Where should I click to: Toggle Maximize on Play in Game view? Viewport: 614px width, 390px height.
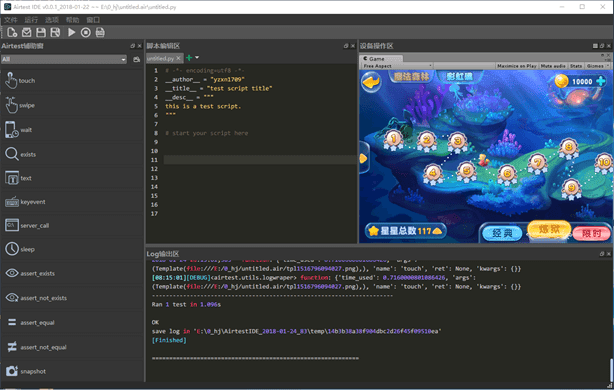[517, 66]
